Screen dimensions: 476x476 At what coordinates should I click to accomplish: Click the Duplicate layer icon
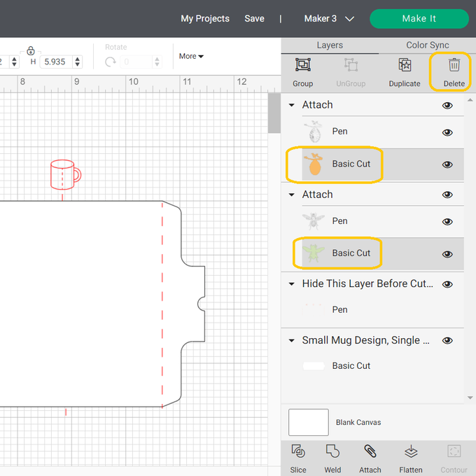pyautogui.click(x=404, y=65)
